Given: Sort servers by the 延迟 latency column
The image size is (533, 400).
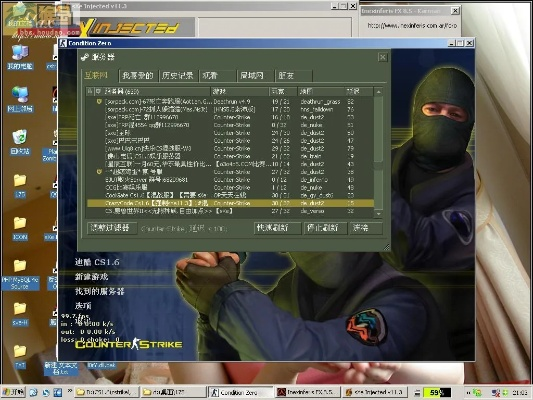Looking at the screenshot, I should pyautogui.click(x=359, y=91).
